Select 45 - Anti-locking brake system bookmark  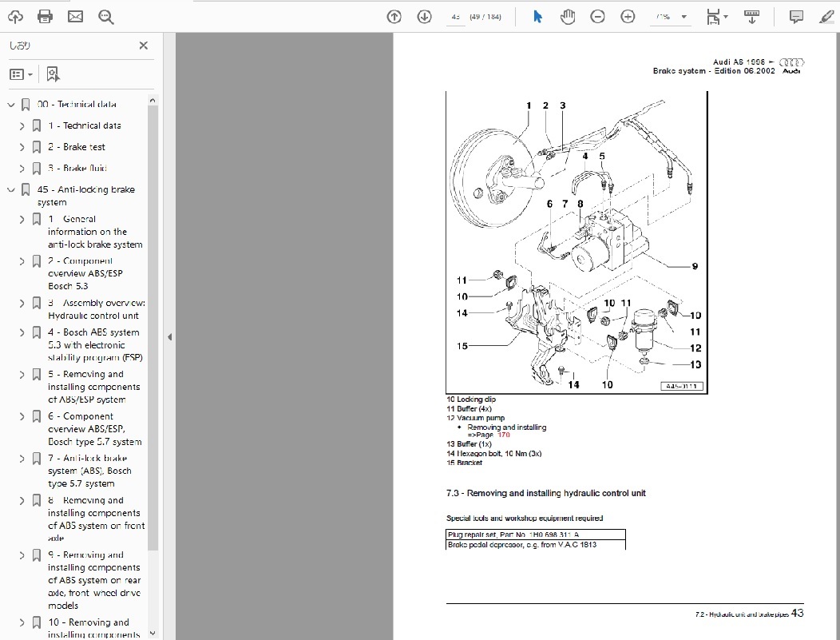click(x=85, y=196)
